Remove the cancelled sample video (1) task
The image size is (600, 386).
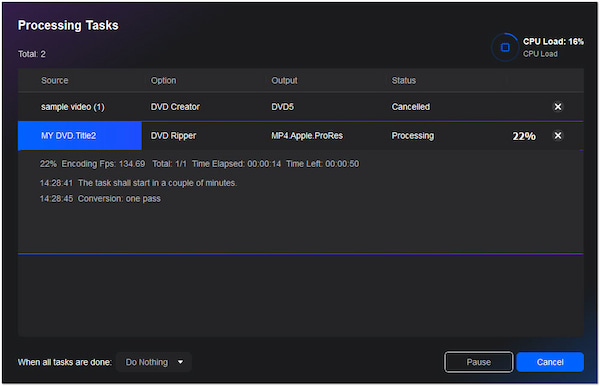[558, 107]
